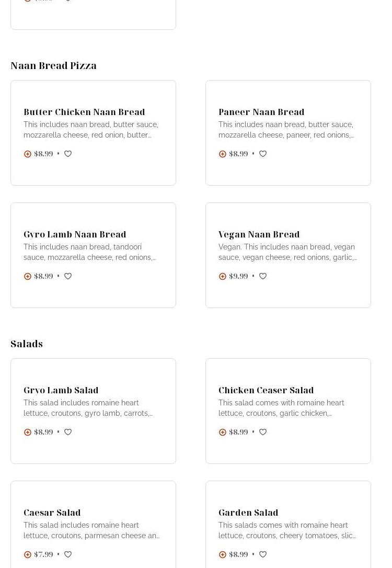392x568 pixels.
Task: Add Gryo Lamb Salad to order
Action: click(28, 432)
